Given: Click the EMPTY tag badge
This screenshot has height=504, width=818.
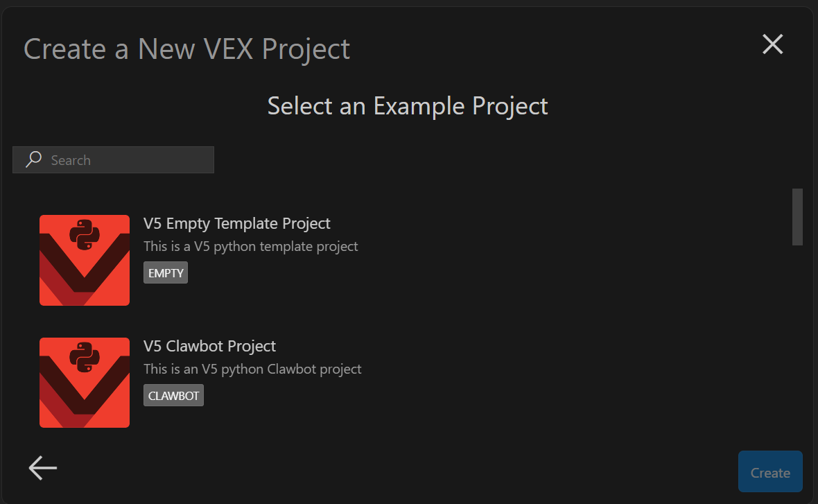Looking at the screenshot, I should [165, 272].
